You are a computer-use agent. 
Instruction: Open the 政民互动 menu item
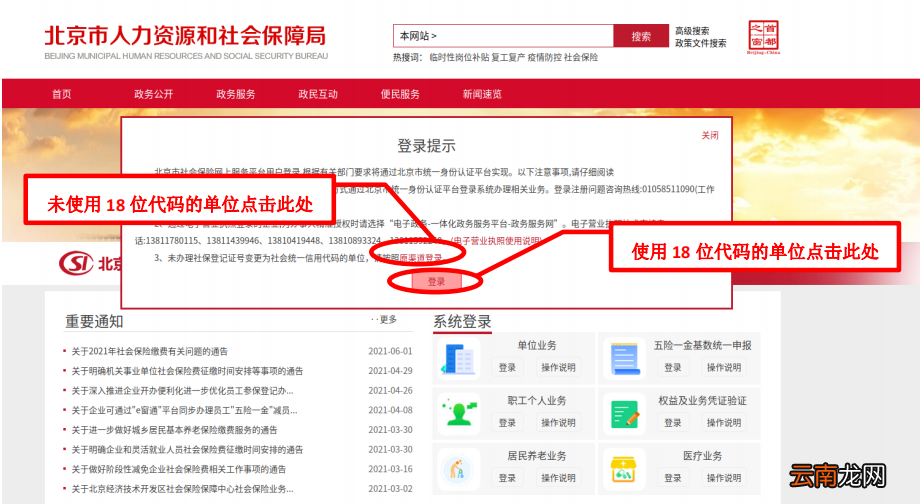click(318, 94)
